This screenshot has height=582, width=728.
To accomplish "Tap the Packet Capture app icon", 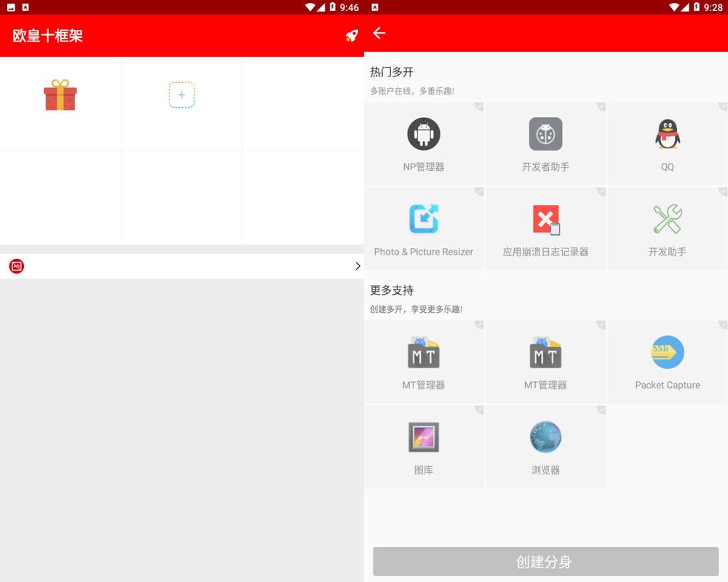I will tap(667, 352).
